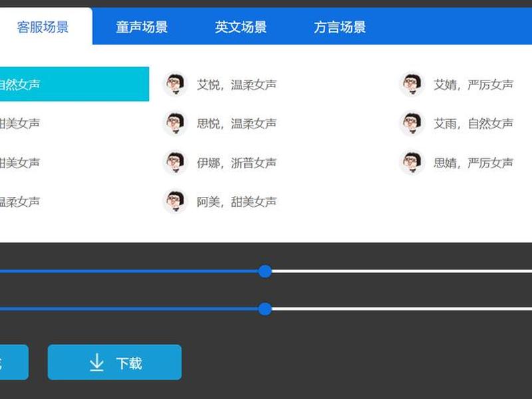This screenshot has width=532, height=399.
Task: Click the download arrow icon
Action: (x=96, y=362)
